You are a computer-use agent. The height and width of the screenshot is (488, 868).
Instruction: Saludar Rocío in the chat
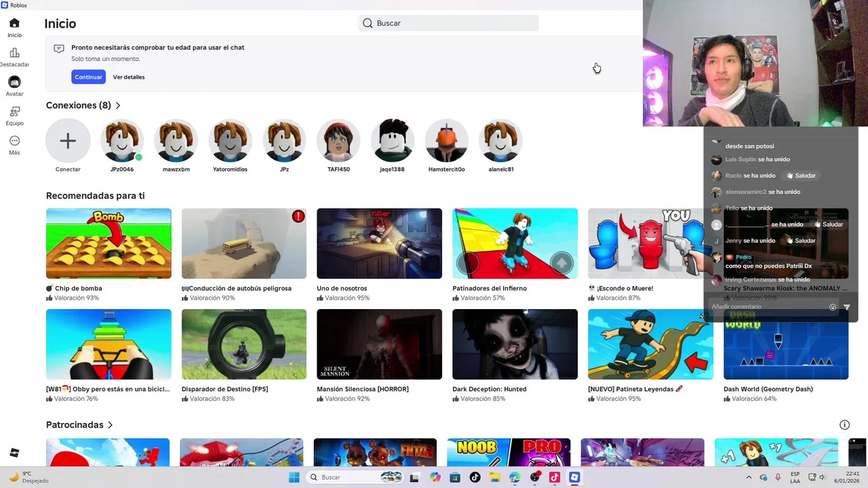pyautogui.click(x=801, y=176)
